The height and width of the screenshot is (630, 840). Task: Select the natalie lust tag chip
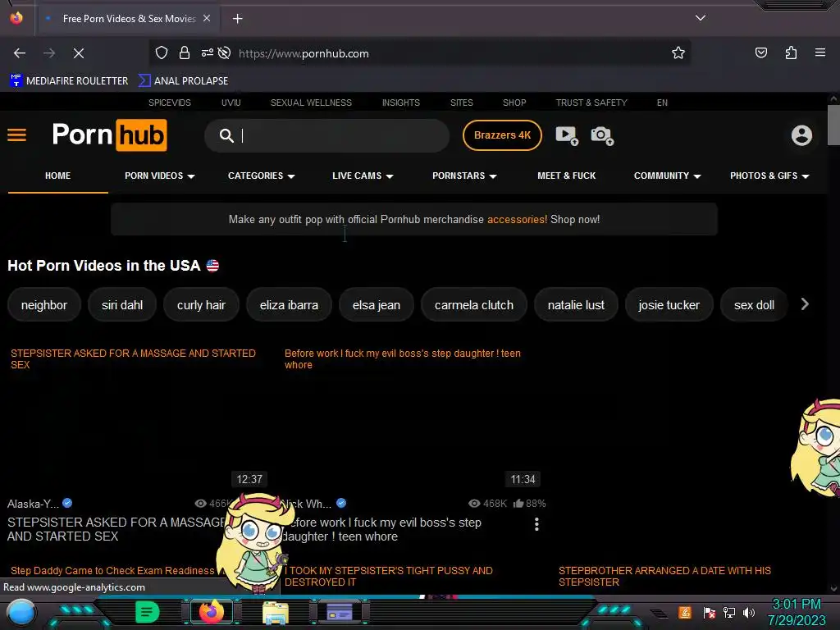coord(576,305)
